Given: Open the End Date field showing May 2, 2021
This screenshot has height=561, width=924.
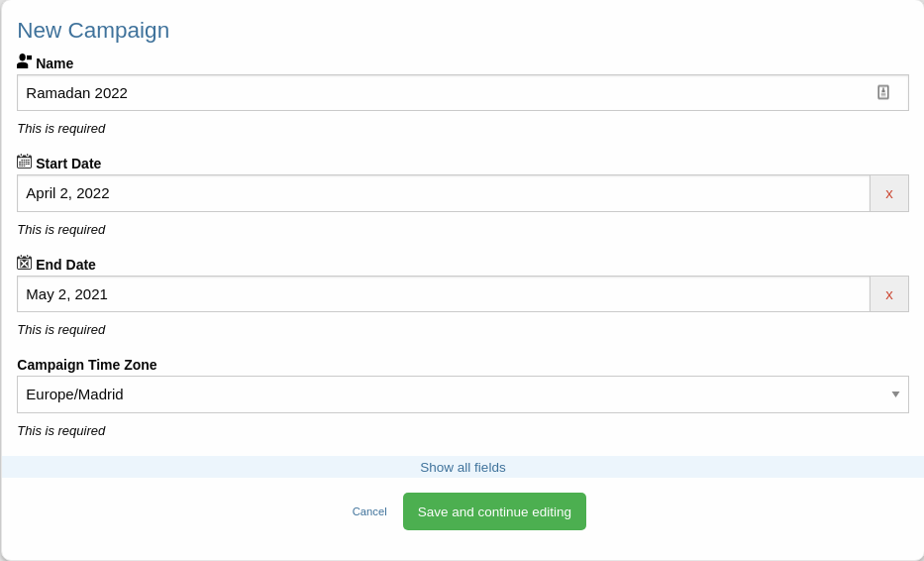Looking at the screenshot, I should (x=443, y=294).
